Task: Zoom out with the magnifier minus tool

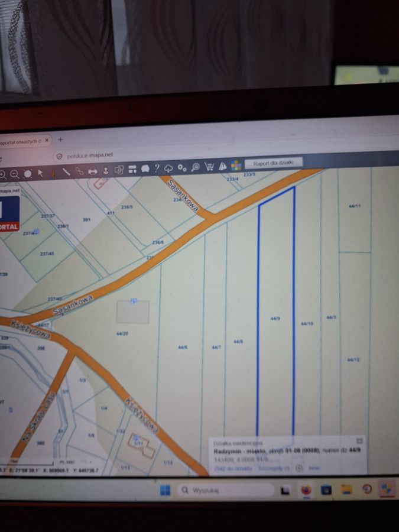Action: 15,174
